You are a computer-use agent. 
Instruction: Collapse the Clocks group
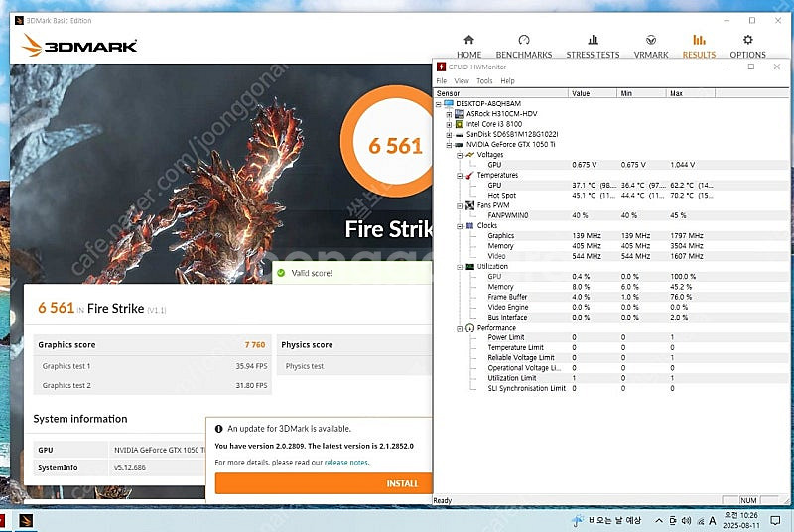click(460, 225)
